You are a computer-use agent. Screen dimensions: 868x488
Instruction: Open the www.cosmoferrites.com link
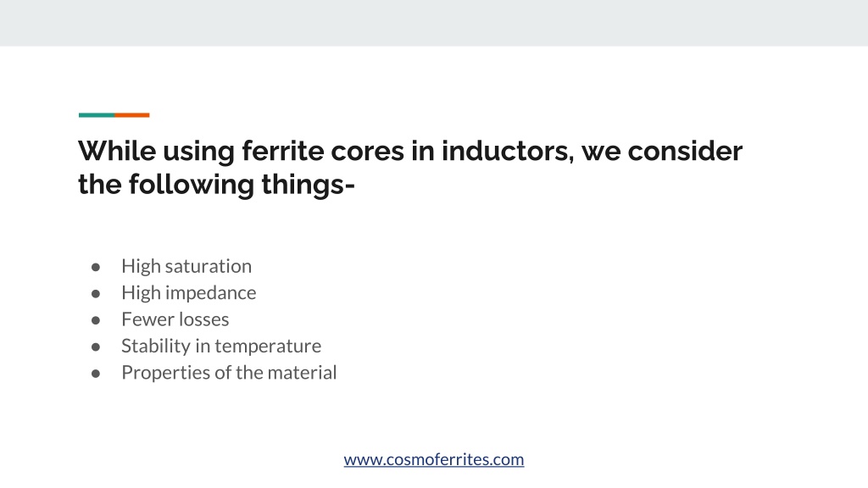point(433,459)
